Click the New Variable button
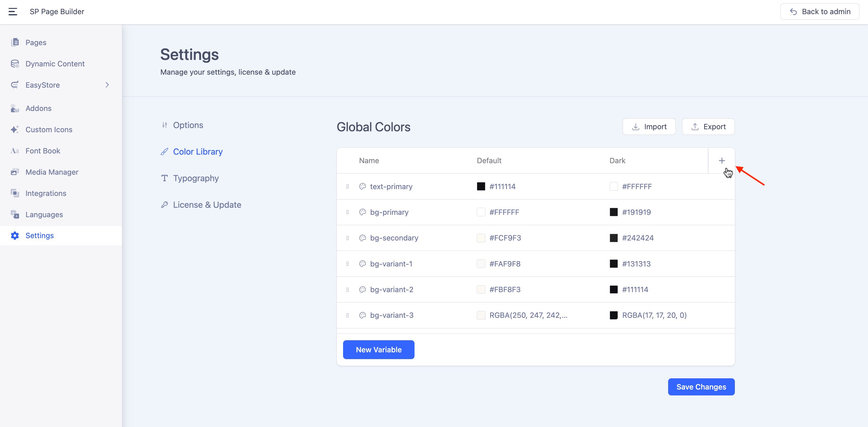Image resolution: width=868 pixels, height=427 pixels. coord(378,350)
